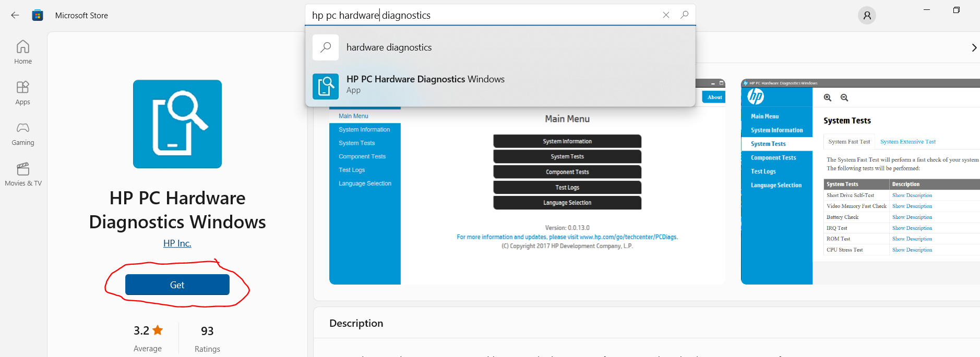Click the search magnifier in search box
Screen dimensions: 980x357
685,15
